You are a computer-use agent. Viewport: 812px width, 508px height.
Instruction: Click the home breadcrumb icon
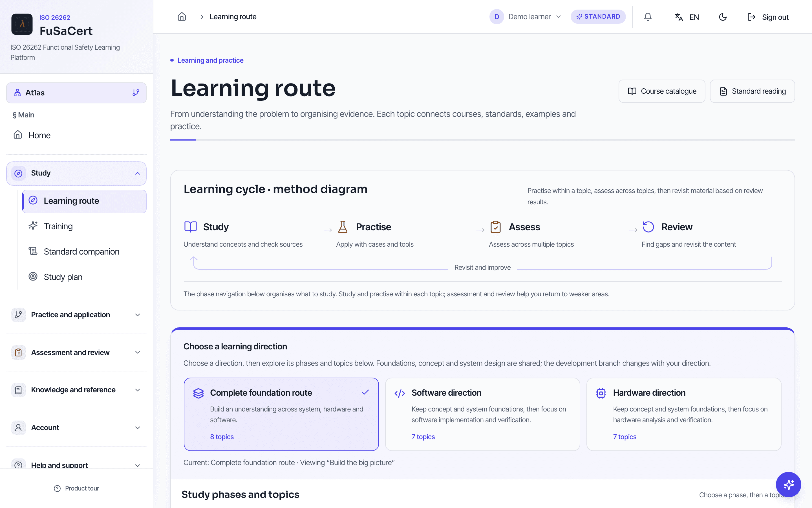(x=182, y=17)
